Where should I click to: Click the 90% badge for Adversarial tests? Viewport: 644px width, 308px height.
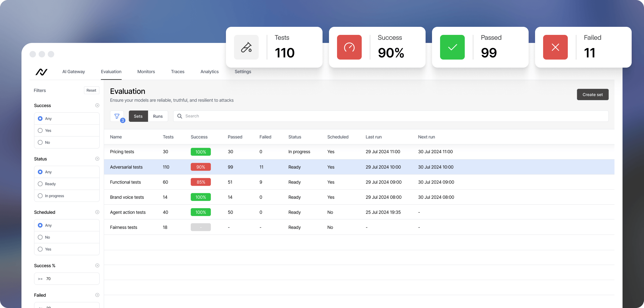[x=201, y=167]
